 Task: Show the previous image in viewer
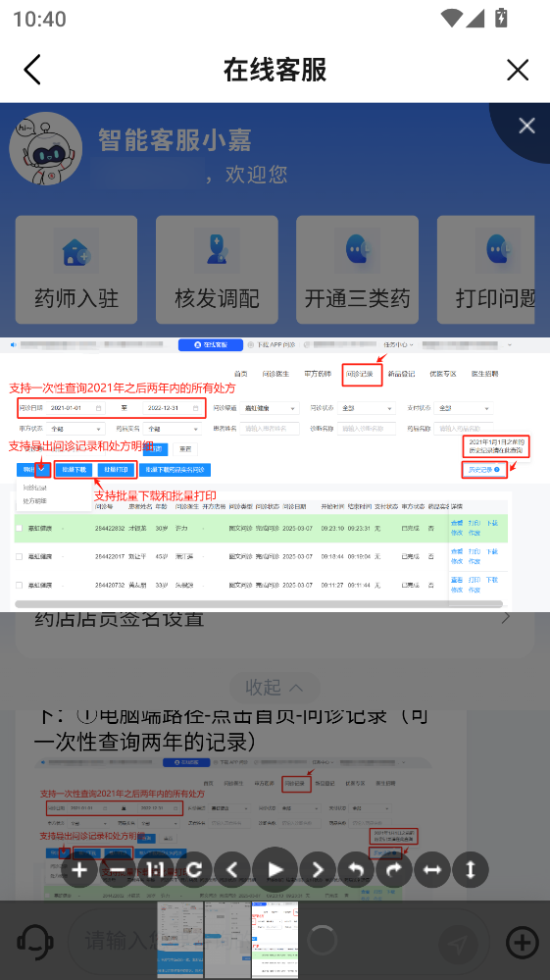(x=232, y=870)
